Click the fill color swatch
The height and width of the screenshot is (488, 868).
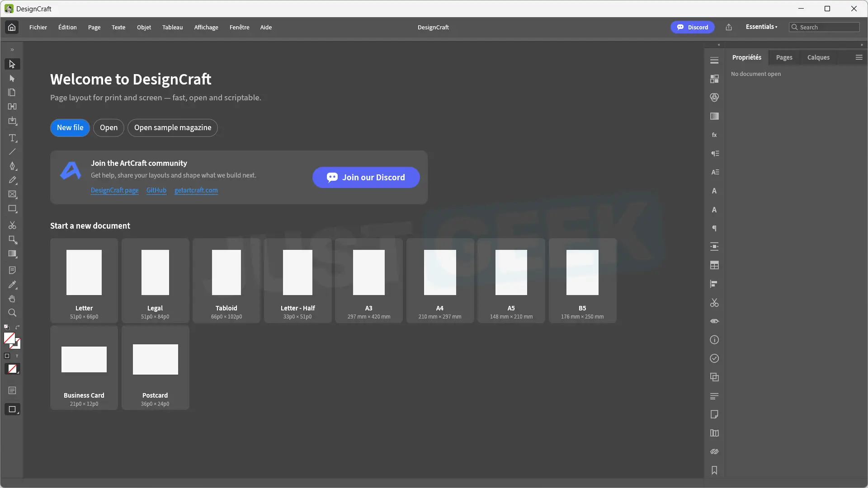pos(9,338)
